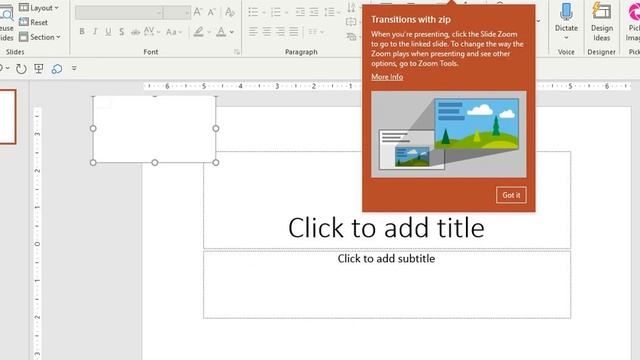Select the inserted slide zoom rectangle
Viewport: 640px width, 360px height.
(154, 129)
